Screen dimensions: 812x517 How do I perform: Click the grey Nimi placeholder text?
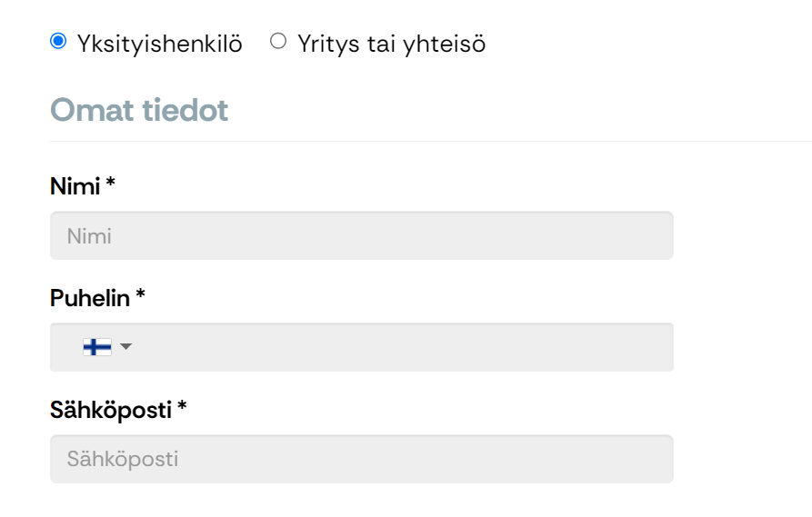(x=89, y=236)
